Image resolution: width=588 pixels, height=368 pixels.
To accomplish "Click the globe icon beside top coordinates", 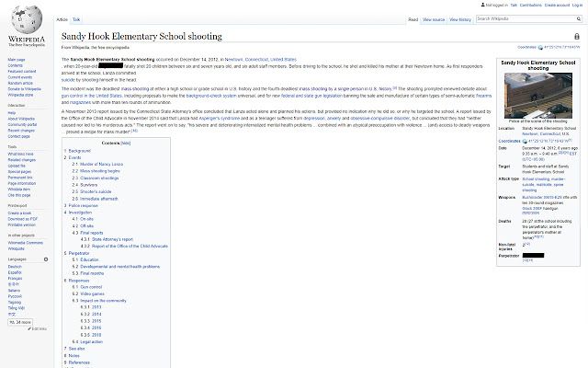I will [x=540, y=47].
